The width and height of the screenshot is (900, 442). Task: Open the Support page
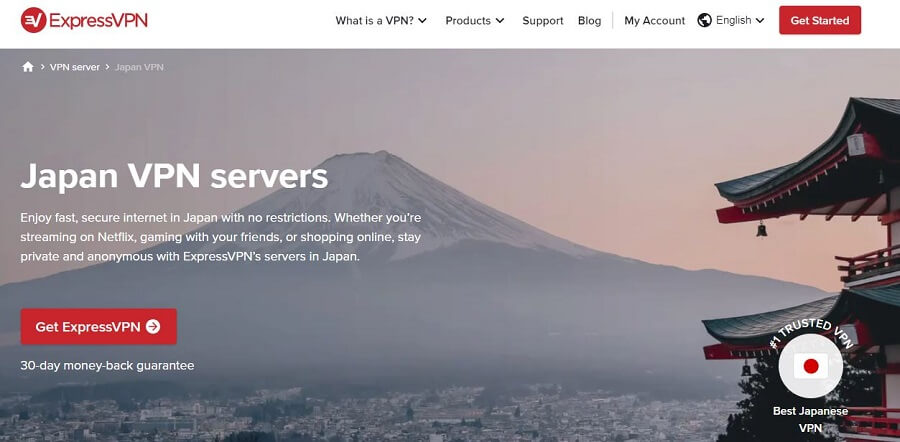click(543, 21)
